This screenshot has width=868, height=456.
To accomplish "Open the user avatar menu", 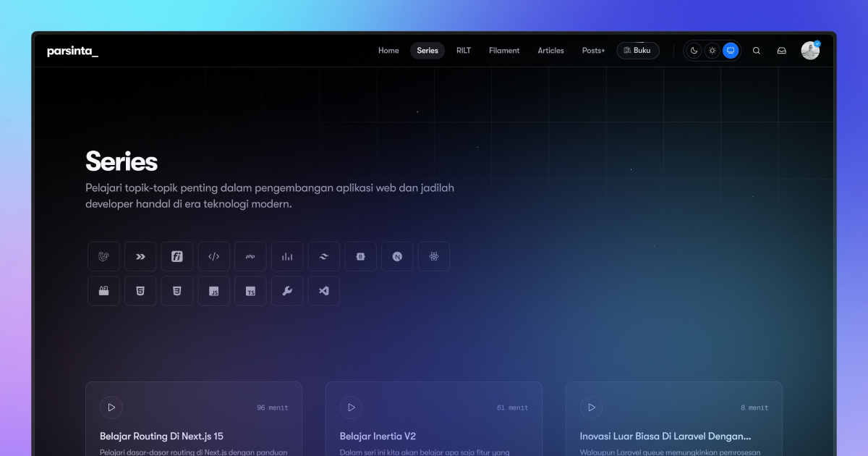I will (810, 51).
